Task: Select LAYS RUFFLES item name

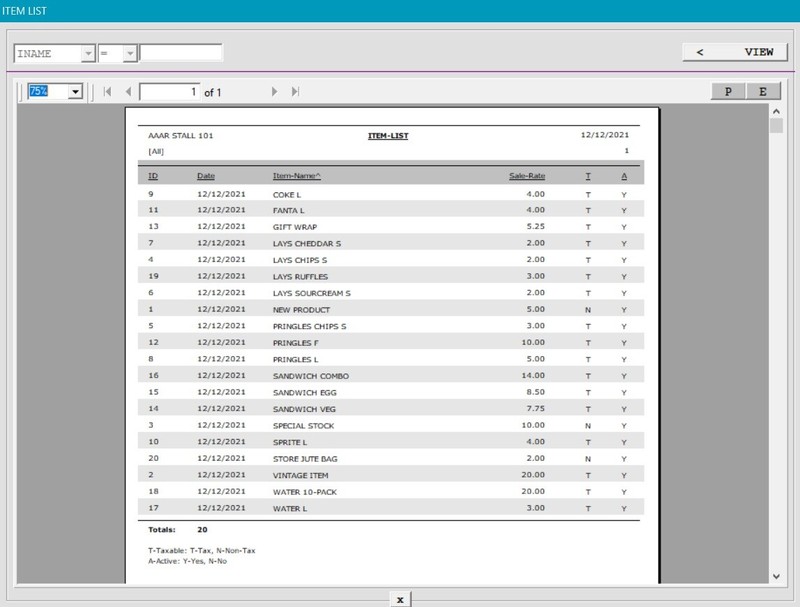Action: point(301,277)
